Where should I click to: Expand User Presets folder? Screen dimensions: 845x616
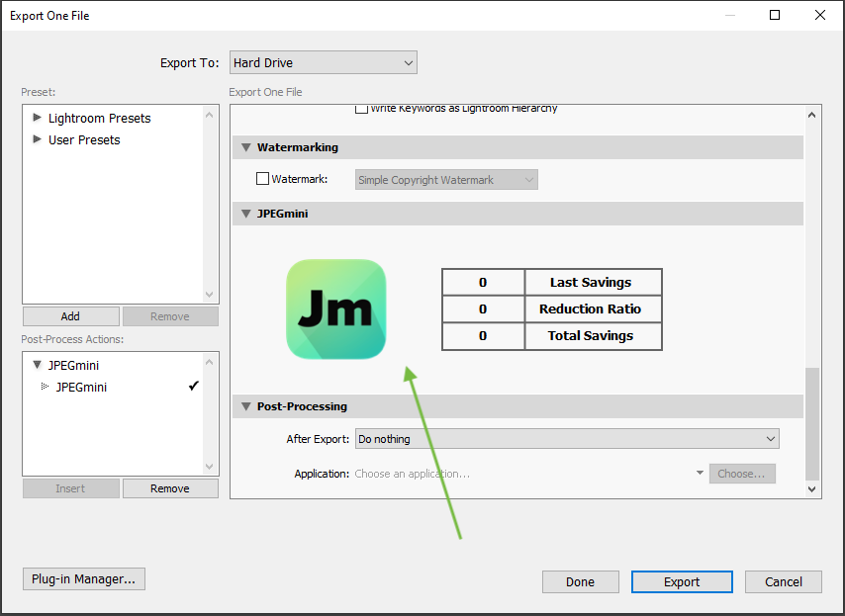(x=38, y=139)
